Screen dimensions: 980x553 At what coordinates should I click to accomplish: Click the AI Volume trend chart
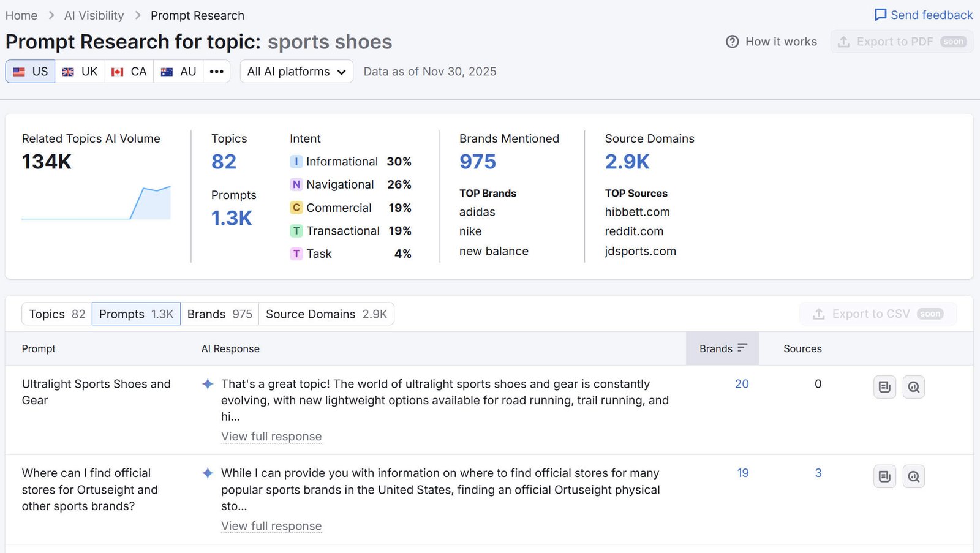96,203
